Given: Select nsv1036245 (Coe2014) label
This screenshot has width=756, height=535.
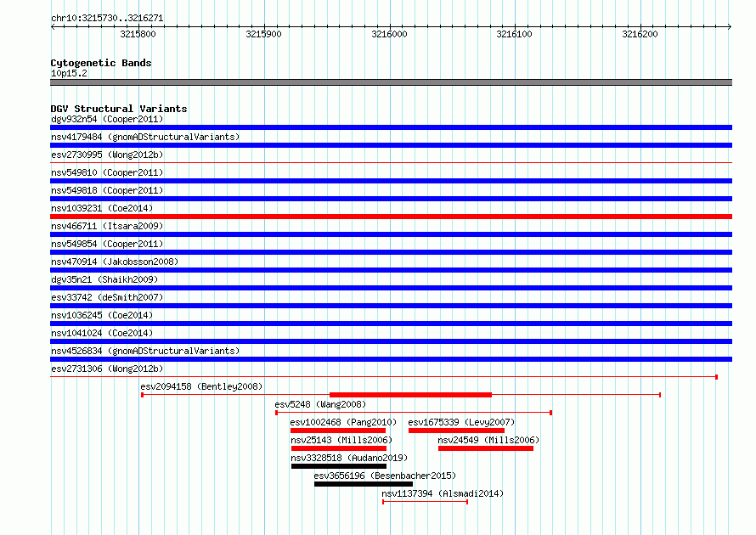Looking at the screenshot, I should coord(102,315).
